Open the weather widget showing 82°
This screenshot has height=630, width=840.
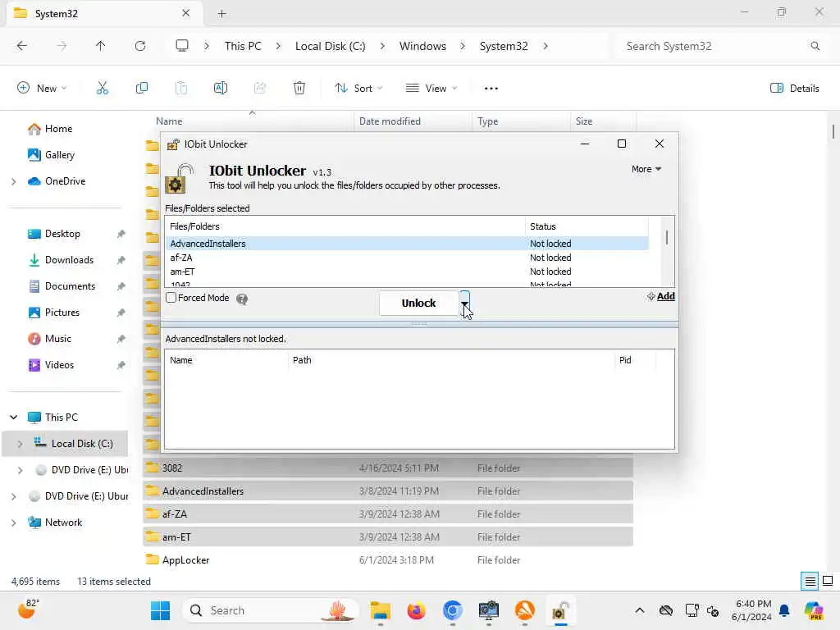(28, 609)
